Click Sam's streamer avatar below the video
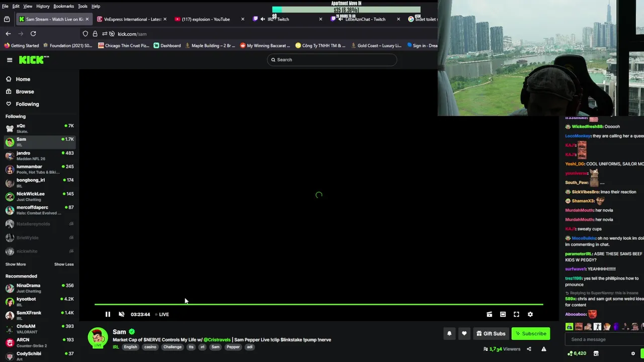Screen dimensions: 644x362 [x=98, y=337]
